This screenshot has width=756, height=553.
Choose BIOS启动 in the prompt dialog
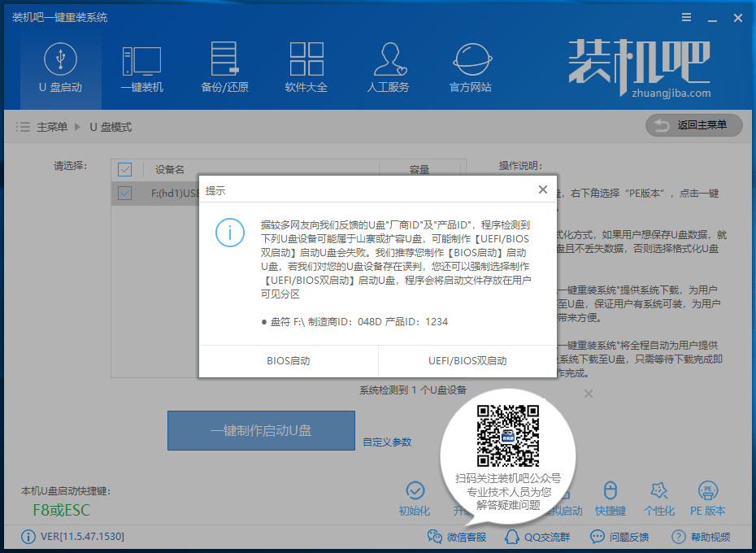288,360
